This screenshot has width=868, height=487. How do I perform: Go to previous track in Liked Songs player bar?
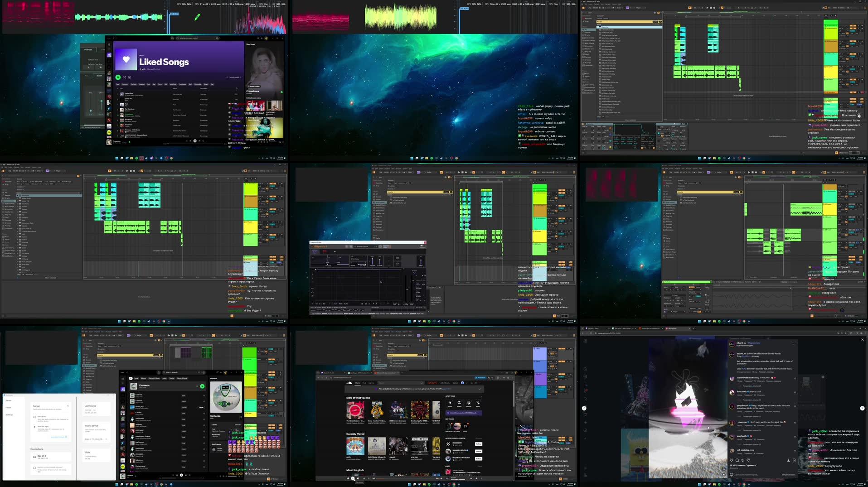[x=190, y=141]
